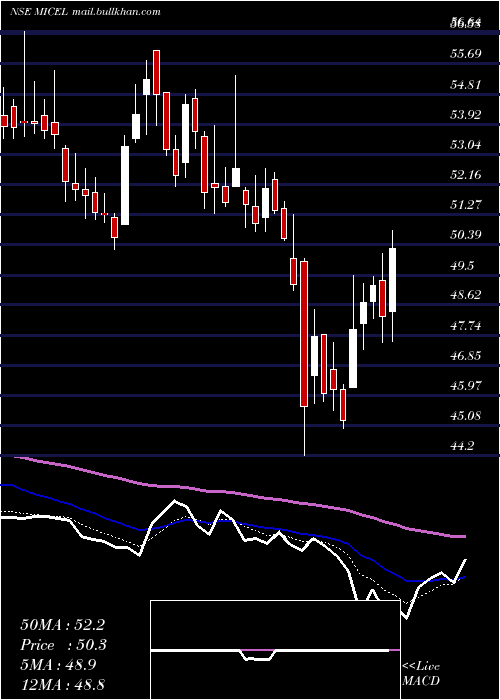The image size is (500, 700).
Task: Click the latest white candlestick near 50.39
Action: click(393, 280)
